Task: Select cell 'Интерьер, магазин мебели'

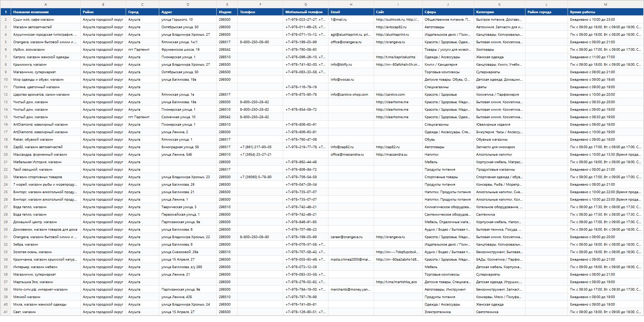Action: (x=46, y=267)
